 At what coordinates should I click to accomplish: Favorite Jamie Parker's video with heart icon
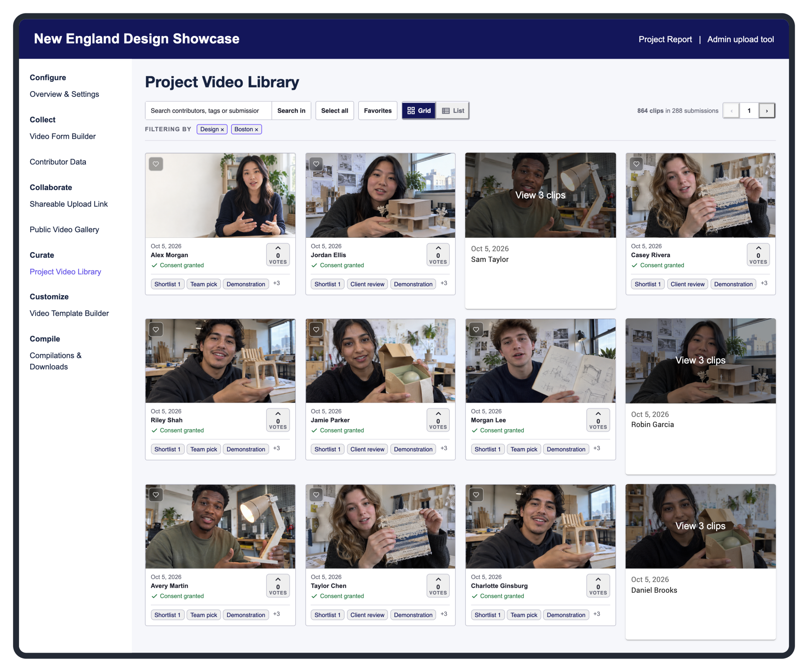[316, 329]
